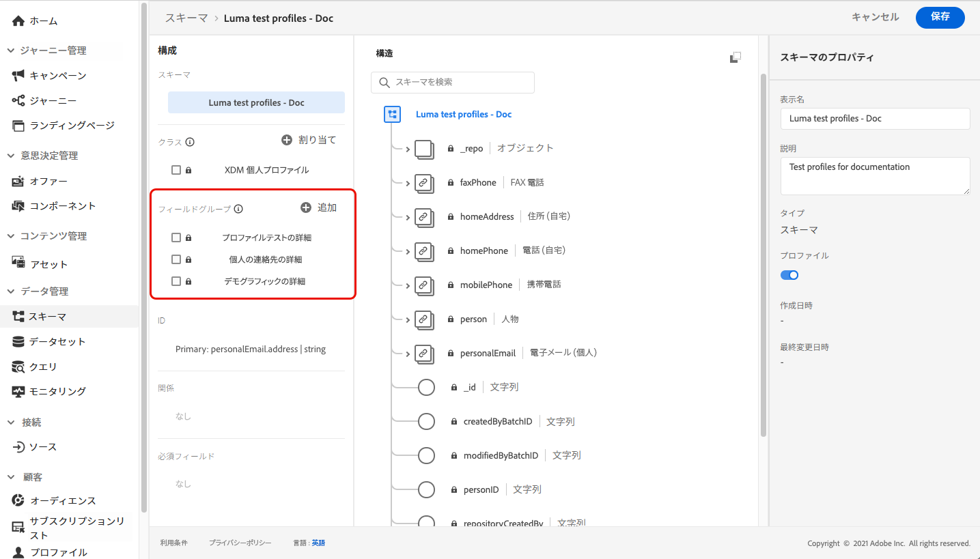Click the plus icon for 割り当て
The width and height of the screenshot is (980, 559).
(x=287, y=140)
